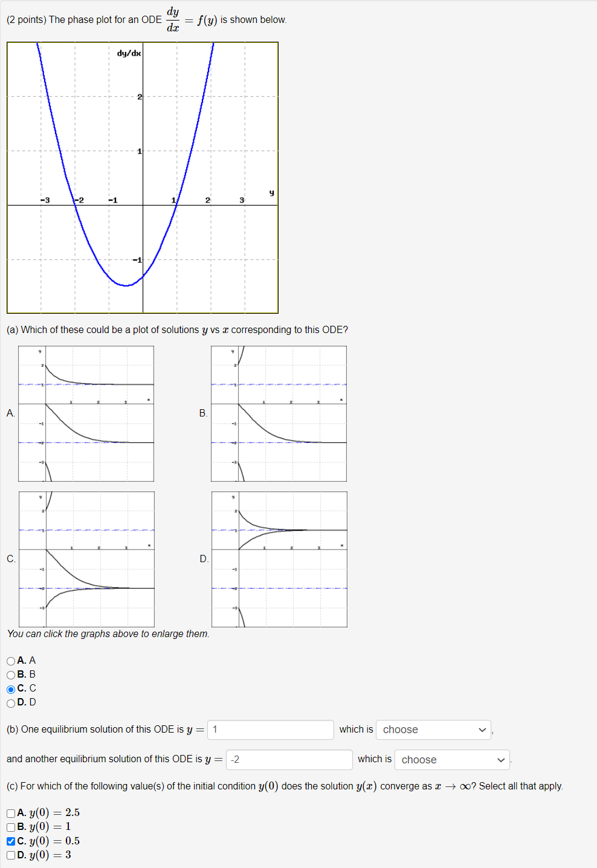Select the currently chosen radio option C
This screenshot has height=868, width=597.
point(11,688)
